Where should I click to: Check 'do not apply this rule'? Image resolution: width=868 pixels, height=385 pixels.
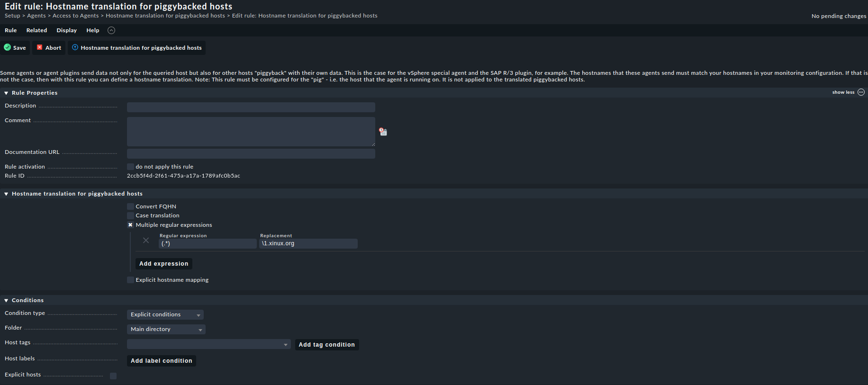130,167
